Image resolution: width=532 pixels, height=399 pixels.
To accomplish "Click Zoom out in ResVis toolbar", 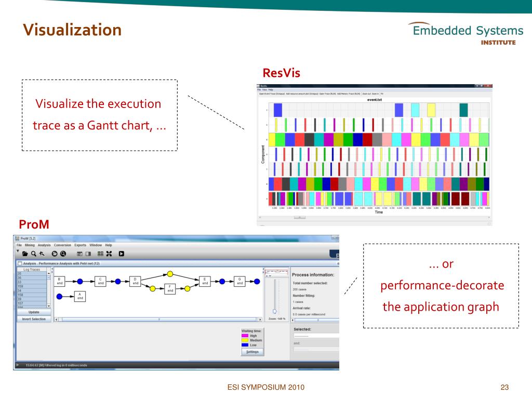I will [x=366, y=94].
